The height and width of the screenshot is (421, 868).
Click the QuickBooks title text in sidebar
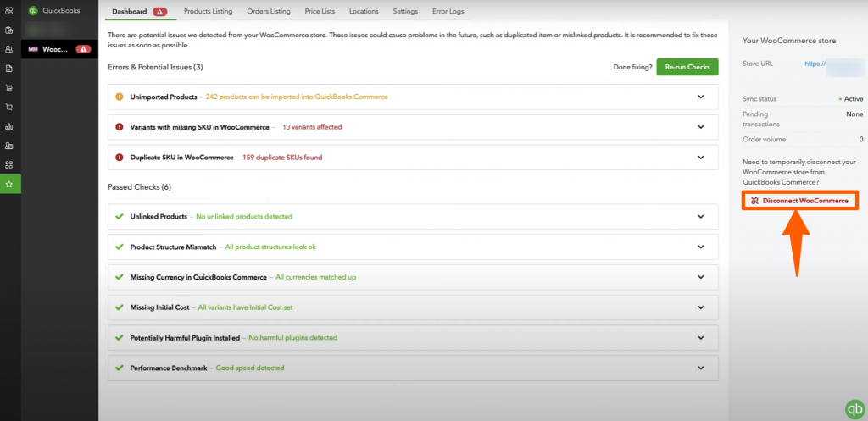tap(61, 10)
